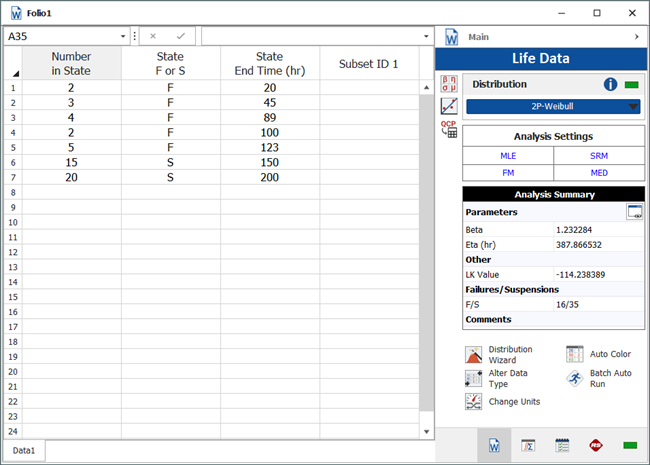Select the Main page icon at the control panel bottom

(x=494, y=446)
